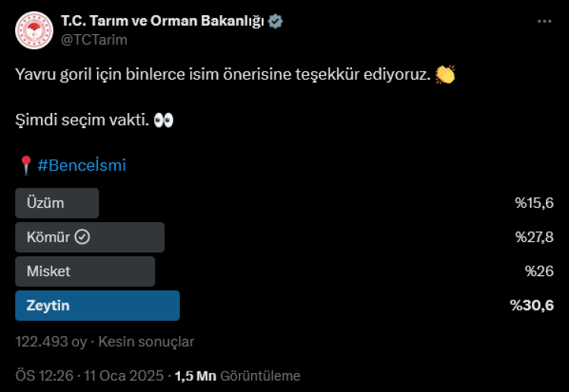
Task: Click the ministry profile avatar logo
Action: tap(32, 30)
